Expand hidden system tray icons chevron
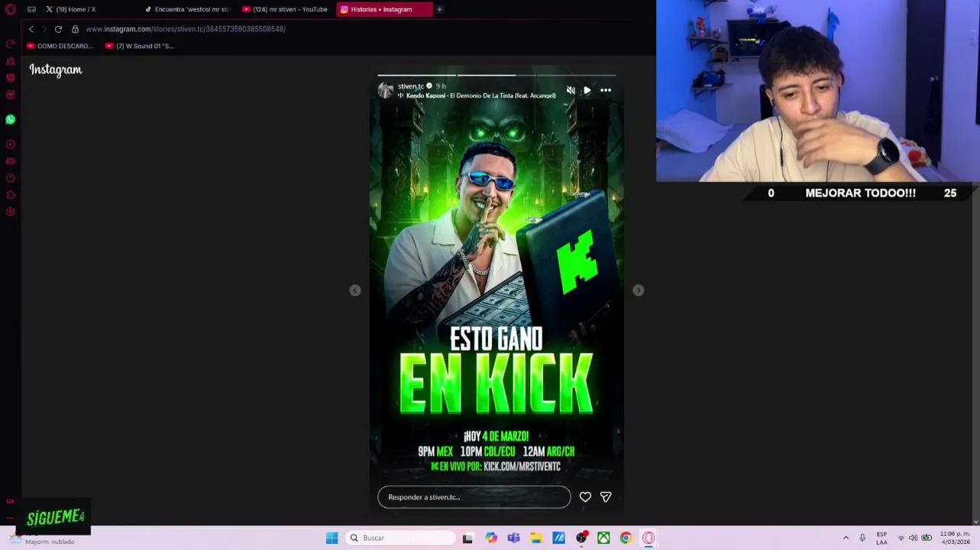Image resolution: width=980 pixels, height=550 pixels. 846,538
